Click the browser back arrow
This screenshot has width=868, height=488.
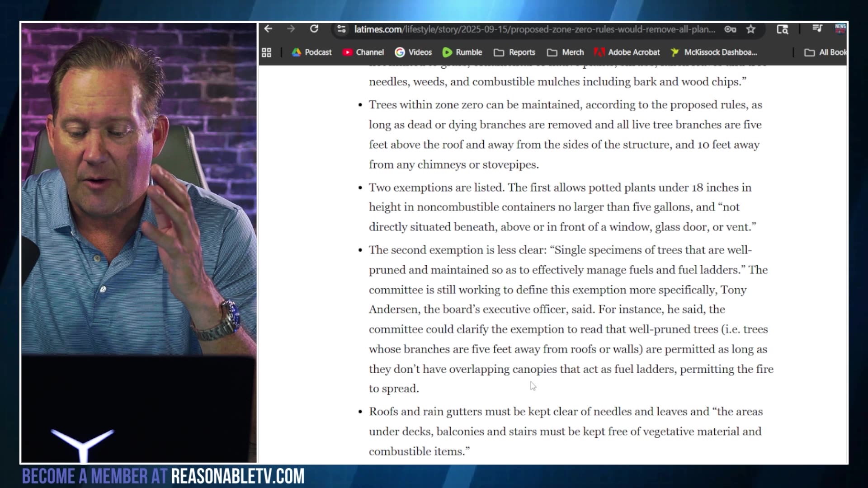pos(268,29)
